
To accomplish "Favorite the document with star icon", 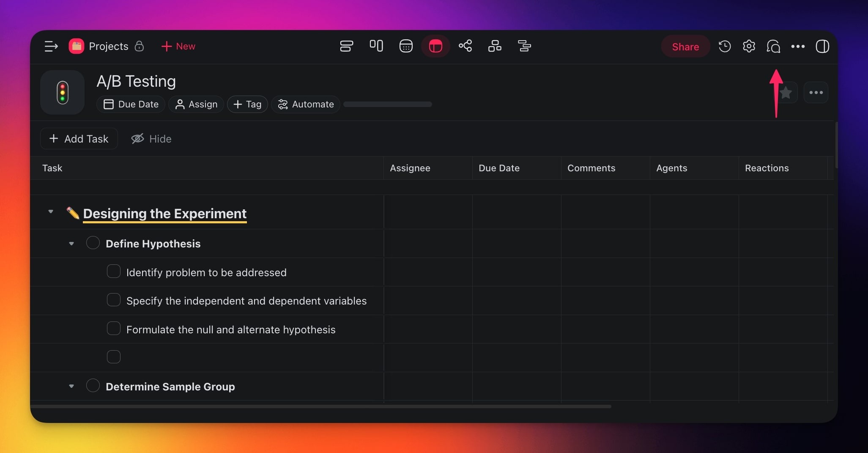I will pos(786,92).
